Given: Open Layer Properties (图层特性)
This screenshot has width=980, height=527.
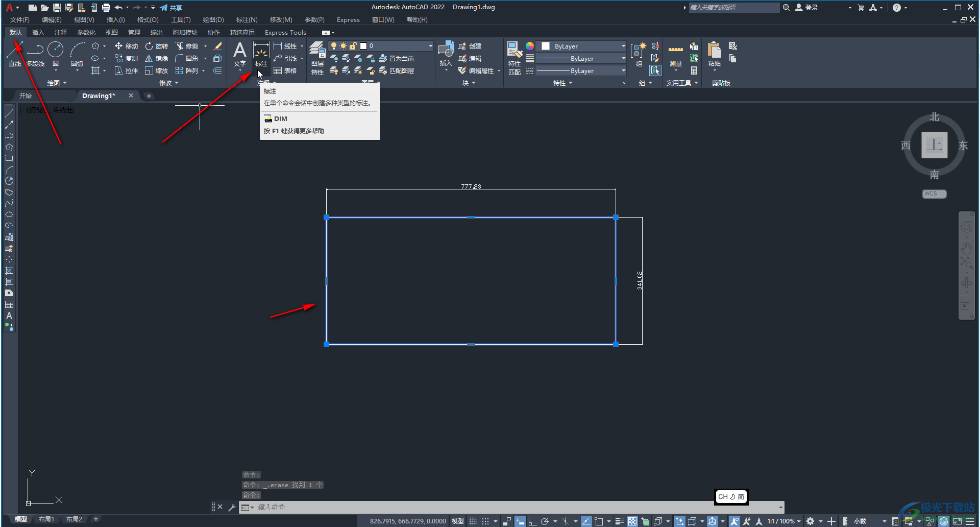Looking at the screenshot, I should (317, 59).
